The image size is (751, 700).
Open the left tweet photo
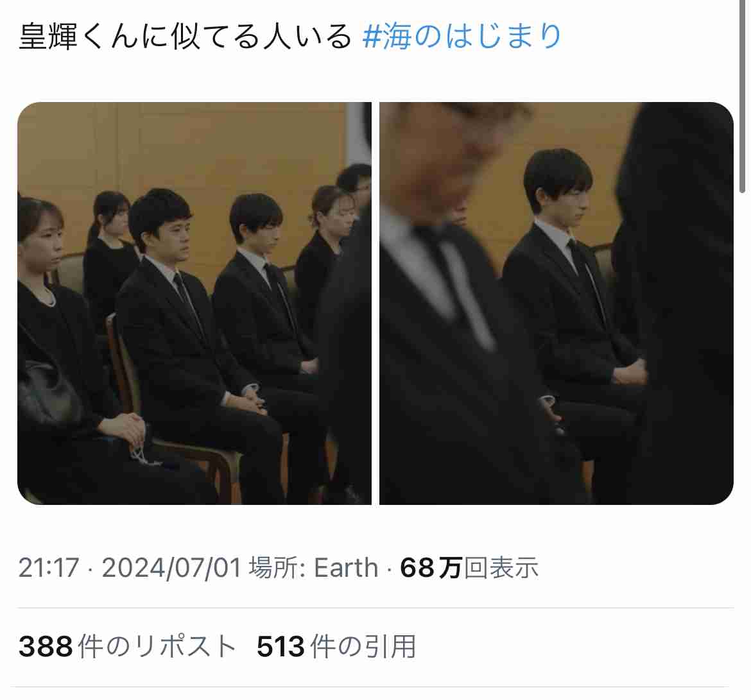click(x=194, y=303)
